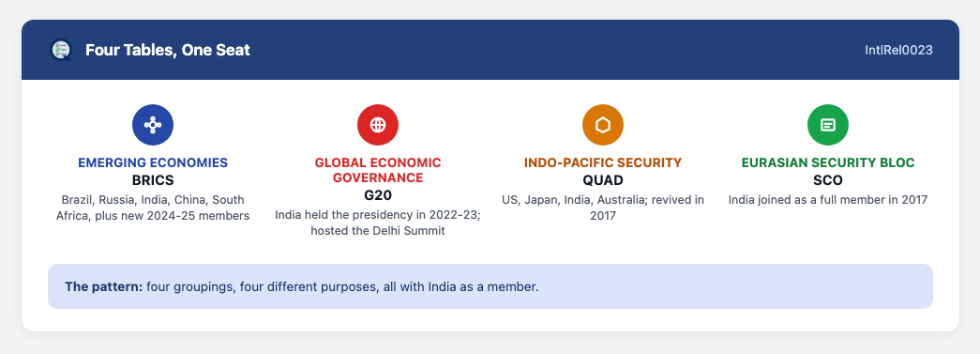
Task: Click 'The pattern:' summary callout box
Action: pos(490,286)
